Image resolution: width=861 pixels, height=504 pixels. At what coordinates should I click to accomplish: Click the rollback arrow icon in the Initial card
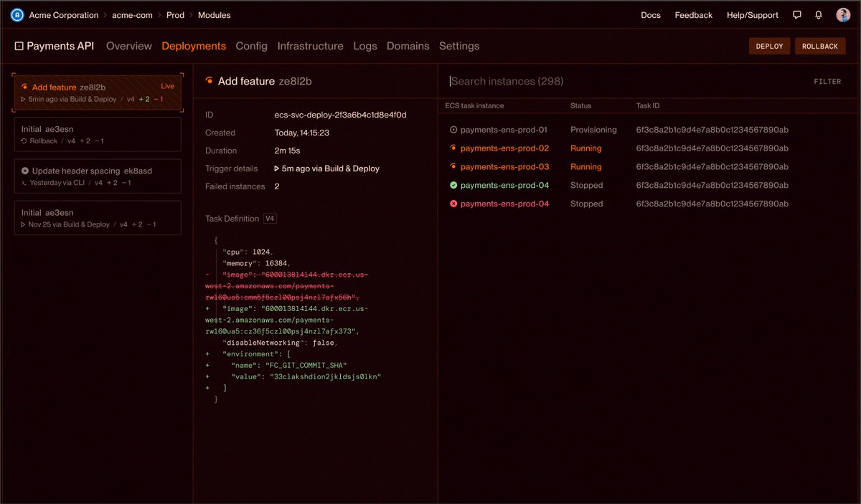coord(24,141)
